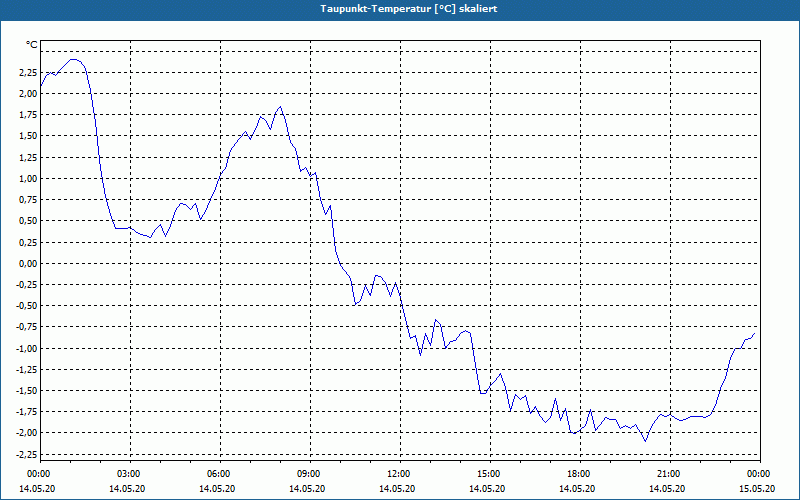Click the 00:00 label above date 15.05.20
Viewport: 800px width, 500px height.
[x=760, y=474]
